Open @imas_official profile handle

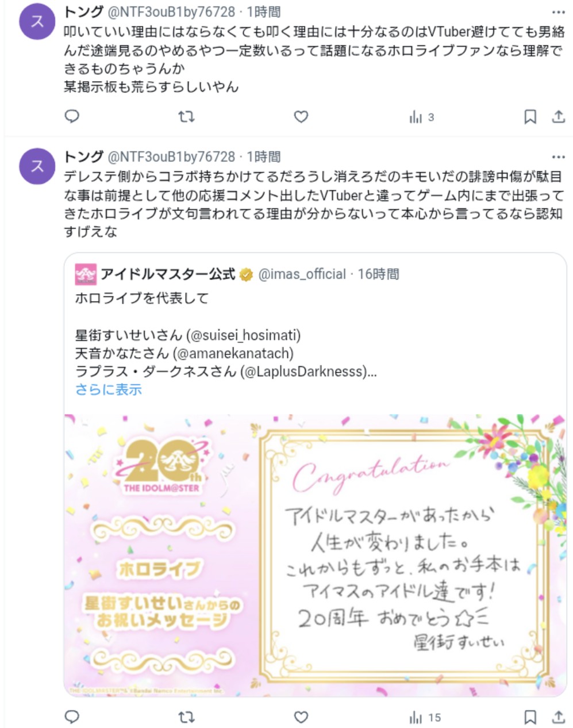(x=302, y=274)
